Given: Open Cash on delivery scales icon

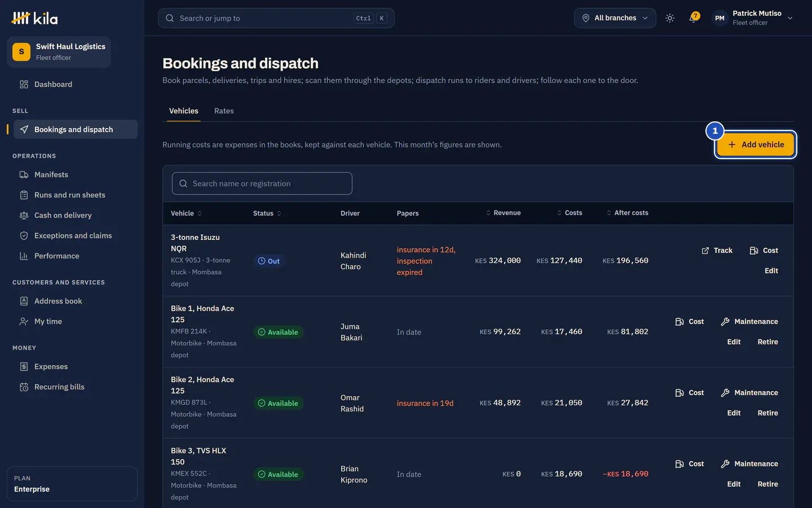Looking at the screenshot, I should (24, 215).
